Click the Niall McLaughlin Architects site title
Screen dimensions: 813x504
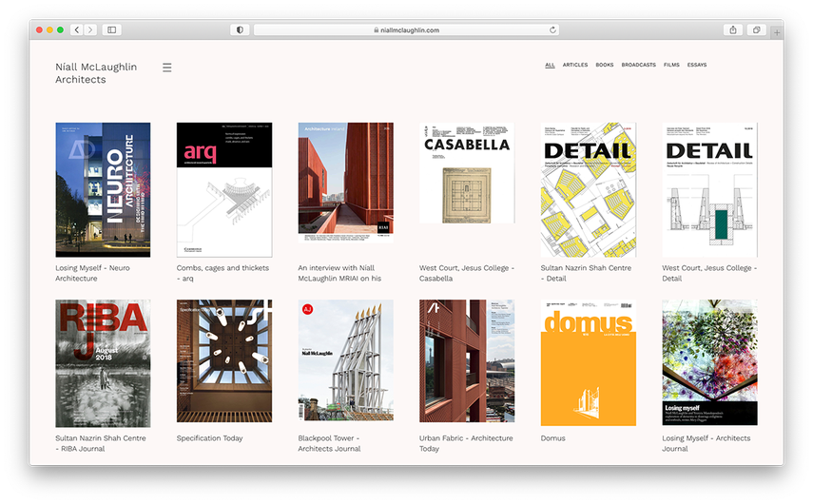(81, 73)
